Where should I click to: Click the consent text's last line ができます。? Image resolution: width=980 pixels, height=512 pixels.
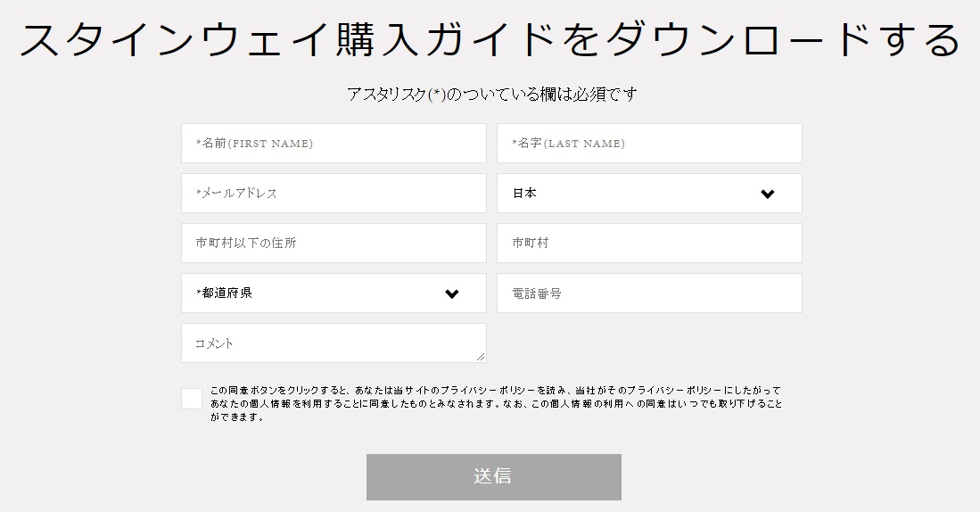coord(237,417)
